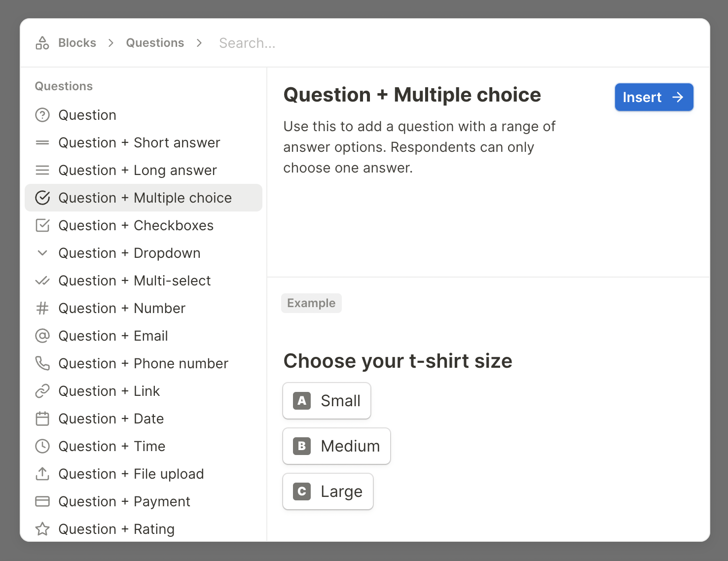Select Question + Checkboxes from list
The width and height of the screenshot is (728, 561).
pos(136,225)
